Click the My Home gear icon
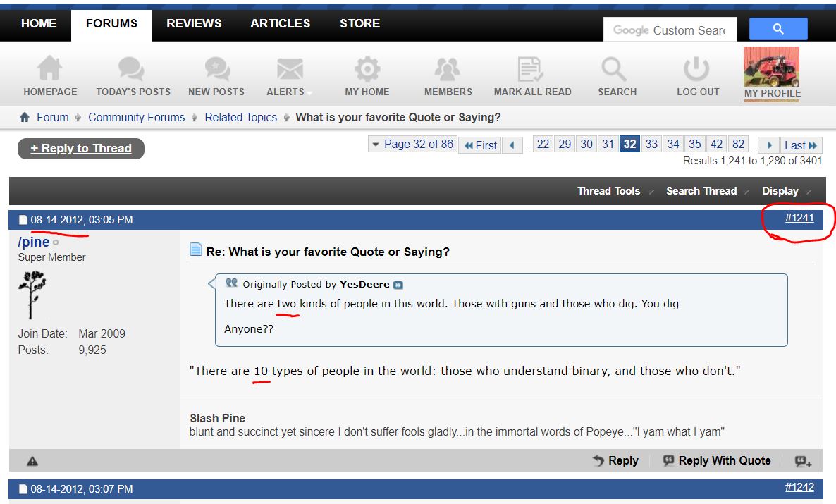 (367, 70)
